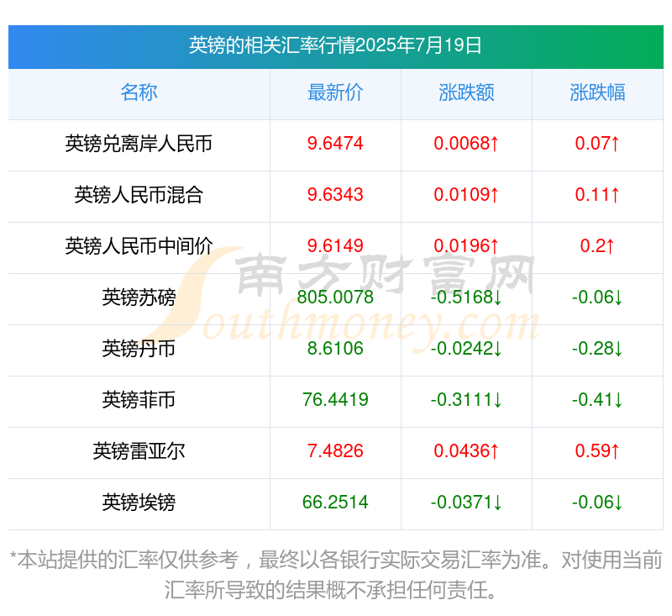Click the change value -0.0242↓
The height and width of the screenshot is (616, 672).
pyautogui.click(x=466, y=349)
